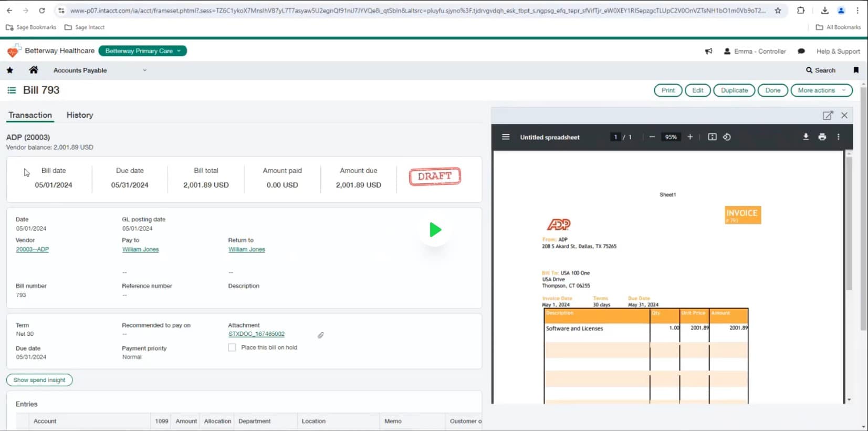
Task: Open Help & Support
Action: (x=838, y=52)
